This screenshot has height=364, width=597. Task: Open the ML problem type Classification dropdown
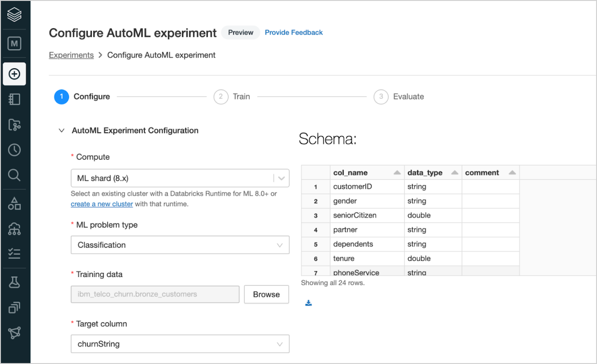coord(180,245)
